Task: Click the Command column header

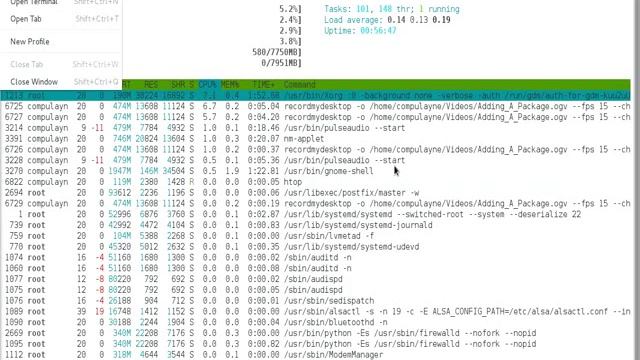Action: (300, 84)
